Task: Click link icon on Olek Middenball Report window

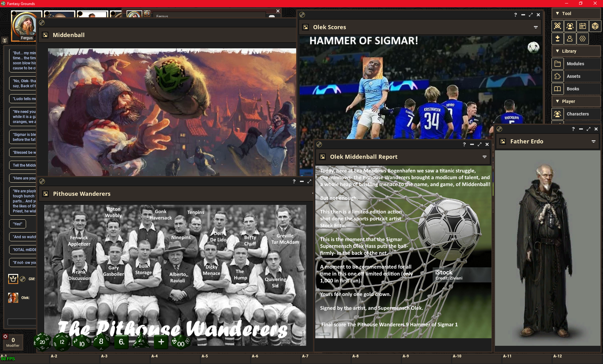Action: 319,144
